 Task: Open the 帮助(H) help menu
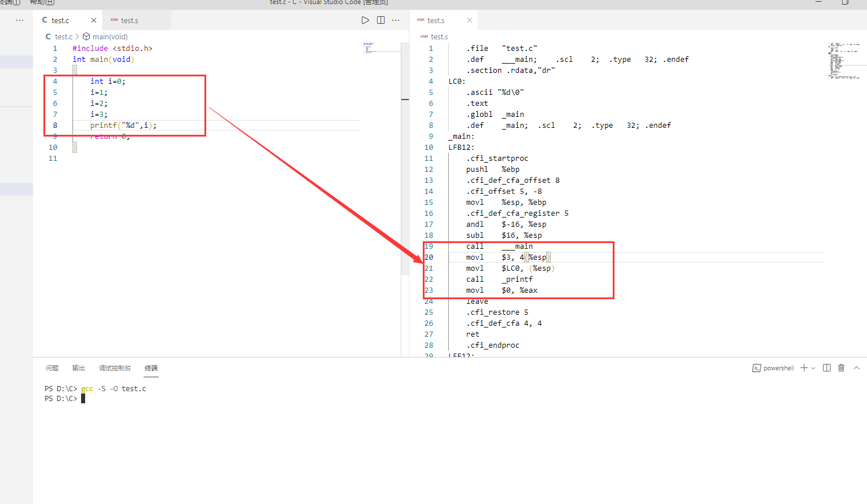(x=42, y=3)
